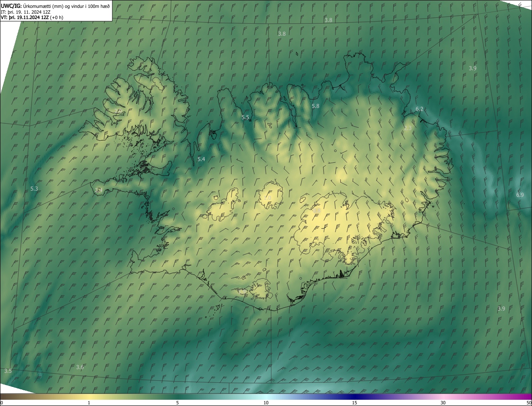The height and width of the screenshot is (406, 532).
Task: Click the 1.0 value label on the glacier
Action: (x=268, y=198)
